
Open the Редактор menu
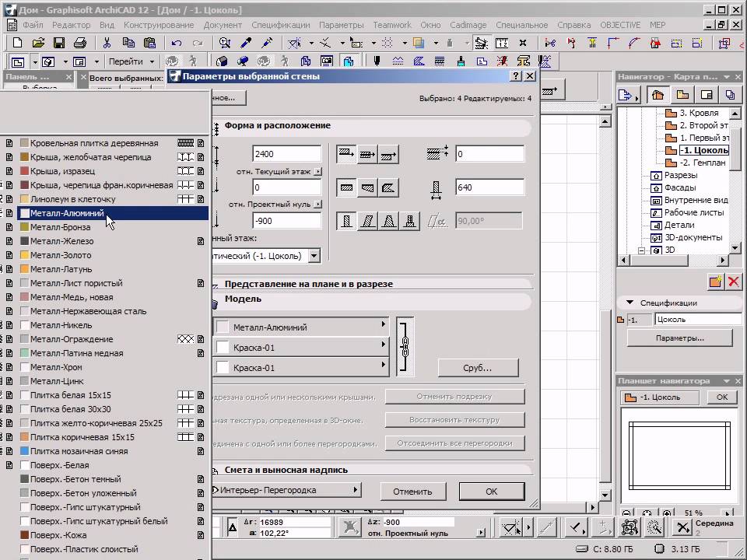click(71, 25)
